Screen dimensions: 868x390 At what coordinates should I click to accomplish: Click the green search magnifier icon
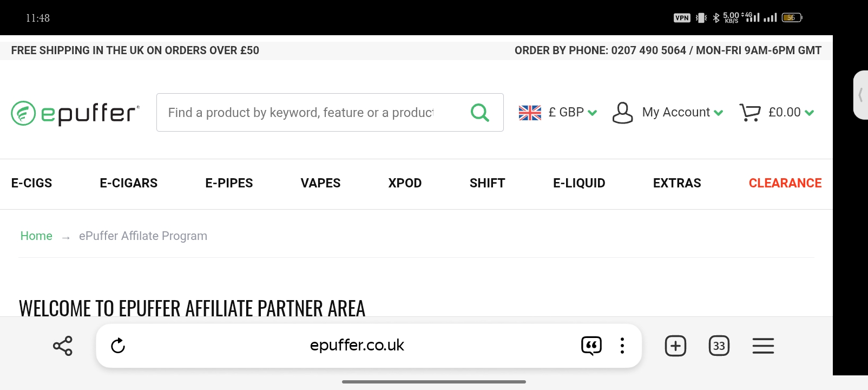[x=480, y=113]
